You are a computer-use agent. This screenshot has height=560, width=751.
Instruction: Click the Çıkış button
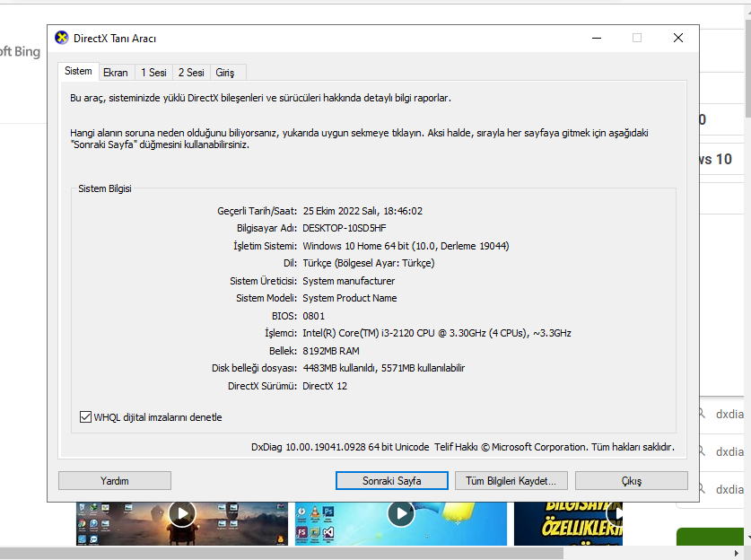tap(632, 481)
